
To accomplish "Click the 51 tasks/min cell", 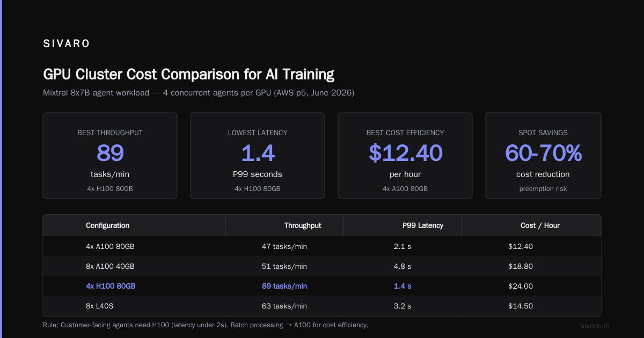I will coord(284,266).
